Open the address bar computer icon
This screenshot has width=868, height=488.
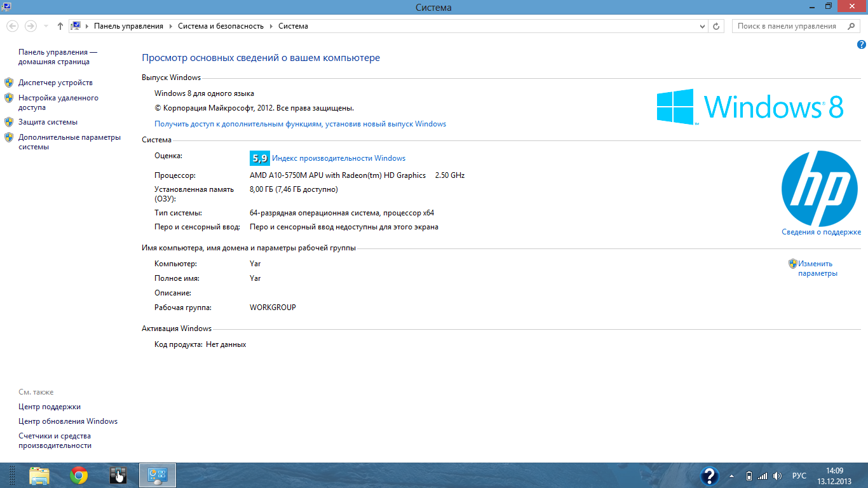pos(76,26)
